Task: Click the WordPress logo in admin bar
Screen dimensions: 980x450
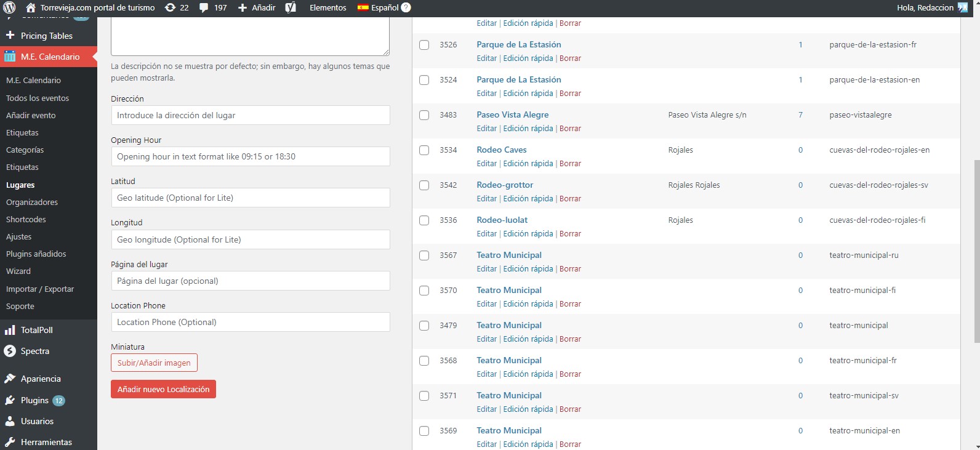Action: [9, 8]
